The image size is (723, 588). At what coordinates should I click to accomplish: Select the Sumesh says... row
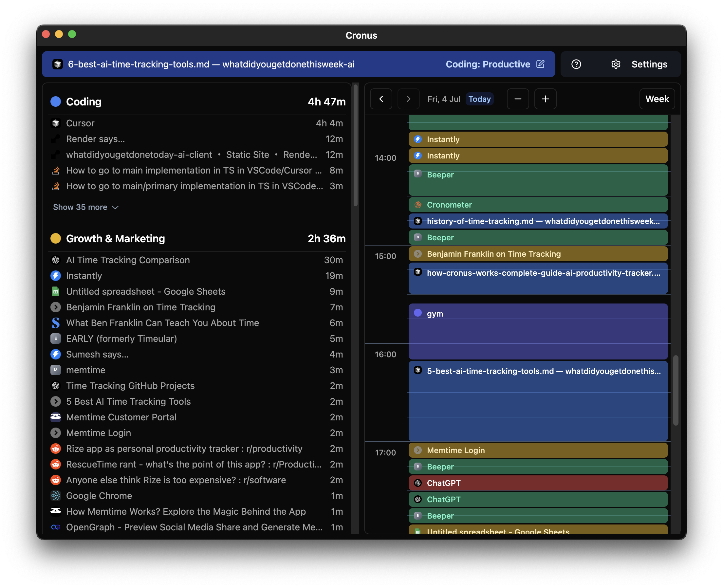tap(196, 354)
